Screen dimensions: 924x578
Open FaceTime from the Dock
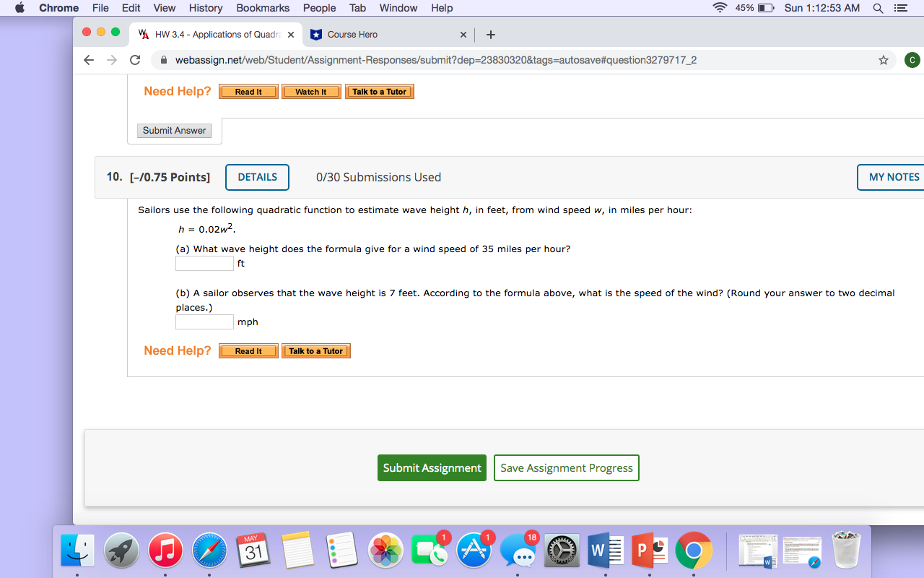tap(430, 551)
